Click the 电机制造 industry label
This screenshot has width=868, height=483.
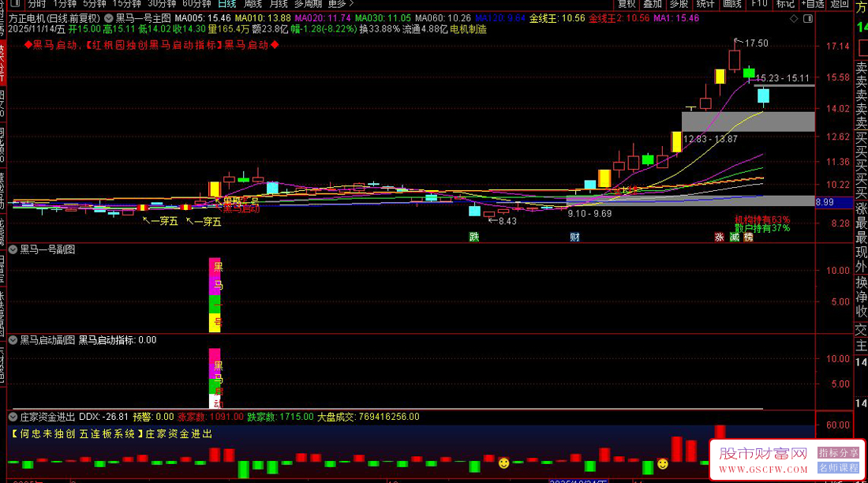pos(468,29)
